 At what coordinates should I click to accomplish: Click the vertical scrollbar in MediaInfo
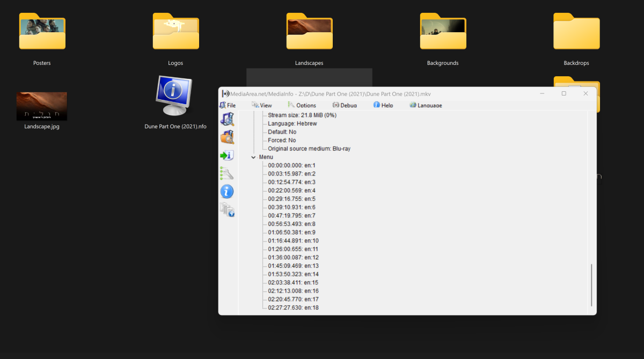pyautogui.click(x=592, y=284)
